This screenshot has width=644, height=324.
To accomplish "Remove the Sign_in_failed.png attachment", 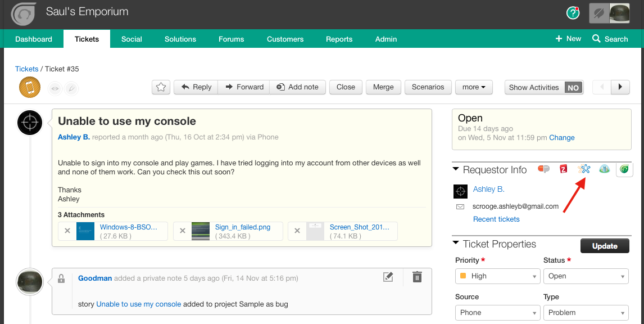I will [183, 231].
